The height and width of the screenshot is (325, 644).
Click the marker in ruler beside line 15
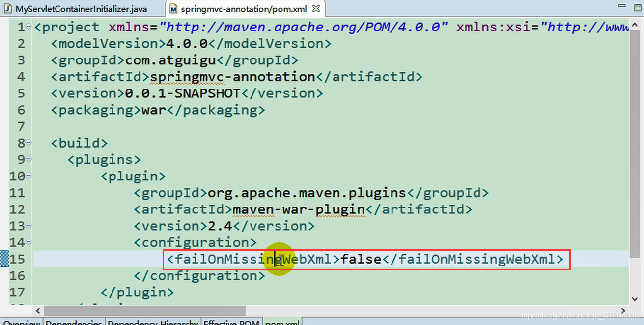[x=4, y=259]
